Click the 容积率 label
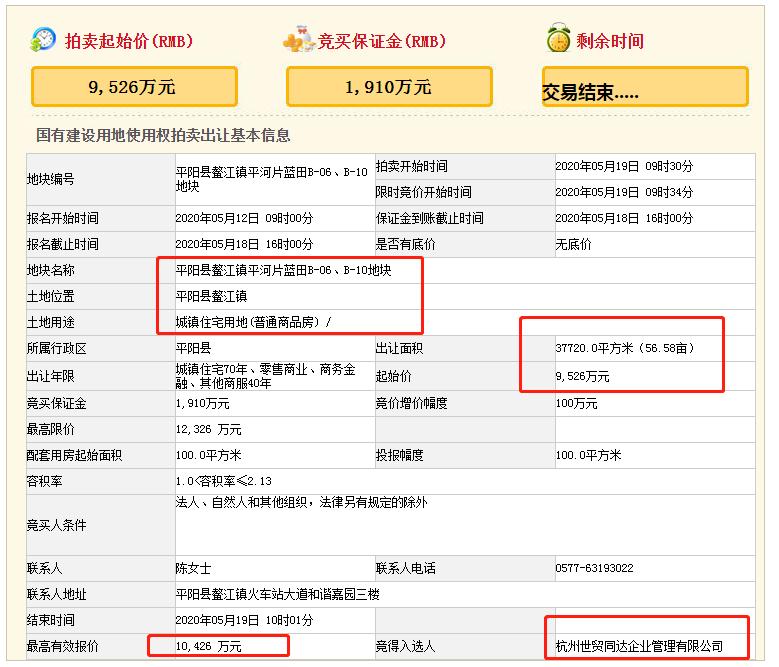The width and height of the screenshot is (779, 667). [x=45, y=481]
